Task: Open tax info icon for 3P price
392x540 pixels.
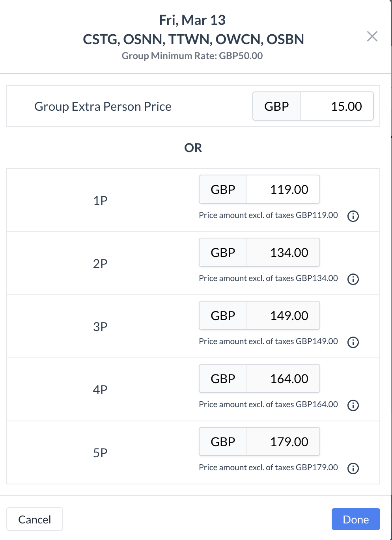Action: pyautogui.click(x=353, y=342)
